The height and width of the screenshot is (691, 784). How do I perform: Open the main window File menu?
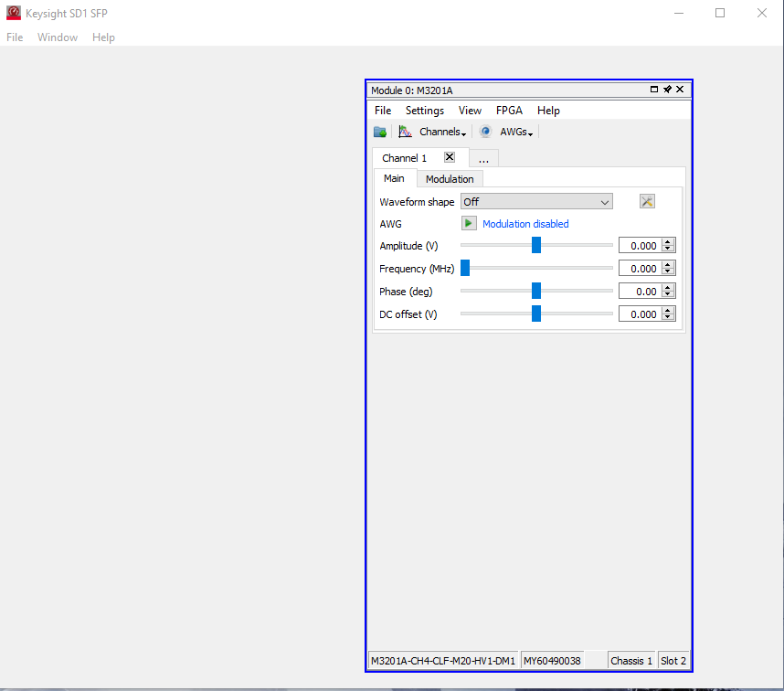coord(15,37)
